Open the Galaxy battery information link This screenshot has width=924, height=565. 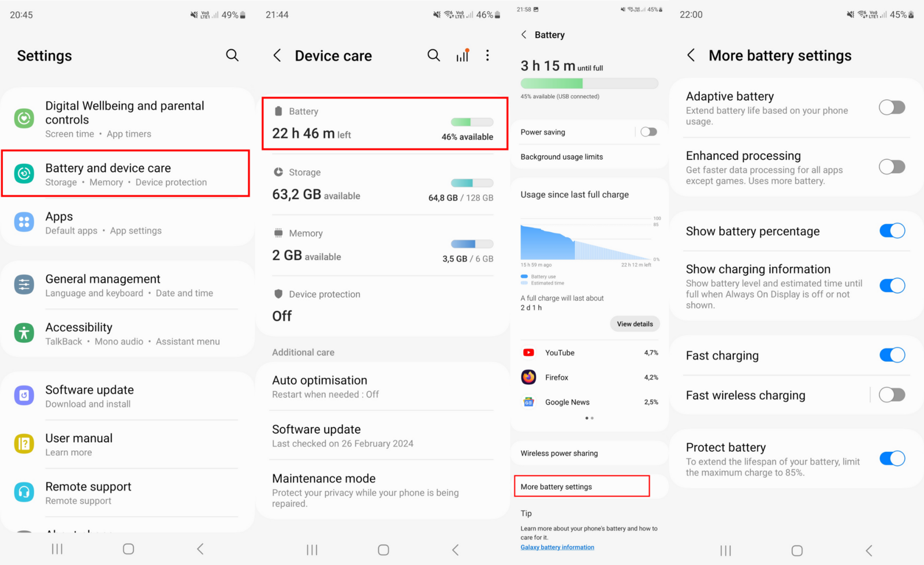[x=557, y=547]
